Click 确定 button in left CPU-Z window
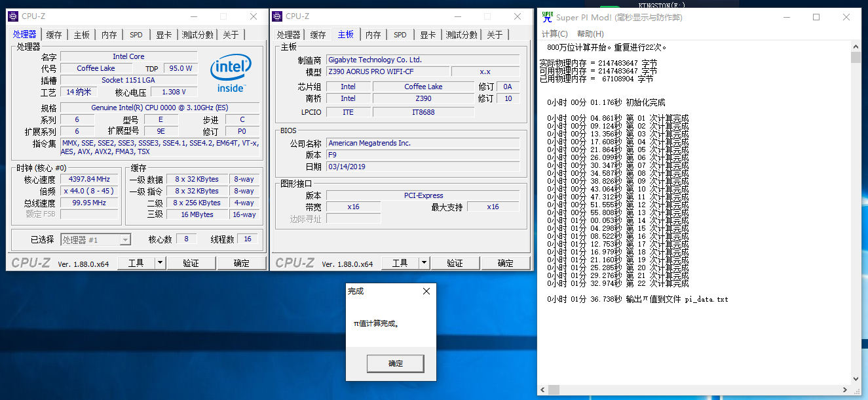Viewport: 868px width, 400px height. [x=241, y=263]
